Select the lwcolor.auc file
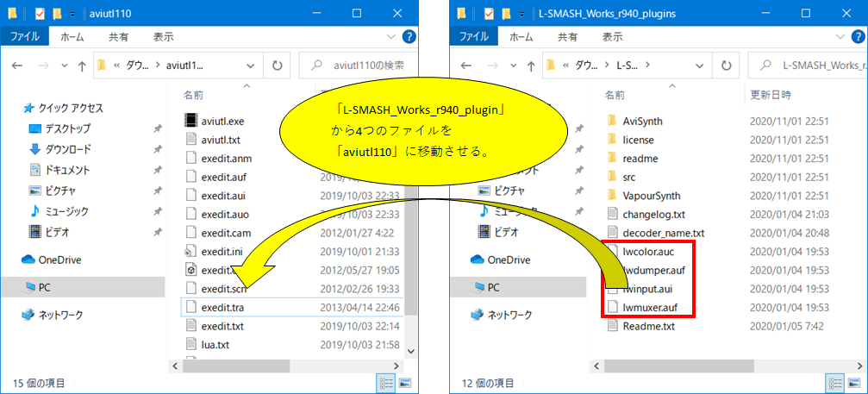 point(647,251)
